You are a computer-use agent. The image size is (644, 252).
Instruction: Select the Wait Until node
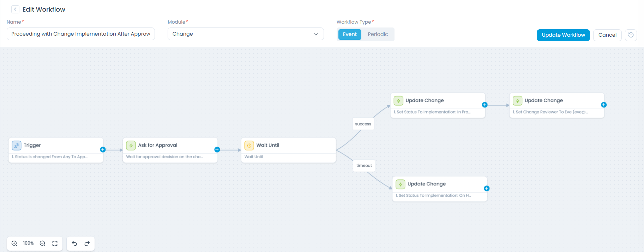[288, 150]
